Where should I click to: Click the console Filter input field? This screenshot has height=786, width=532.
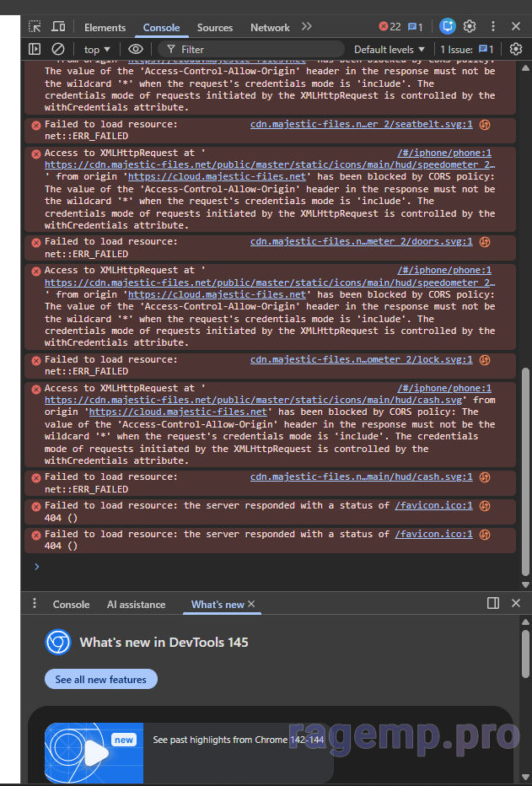coord(253,50)
